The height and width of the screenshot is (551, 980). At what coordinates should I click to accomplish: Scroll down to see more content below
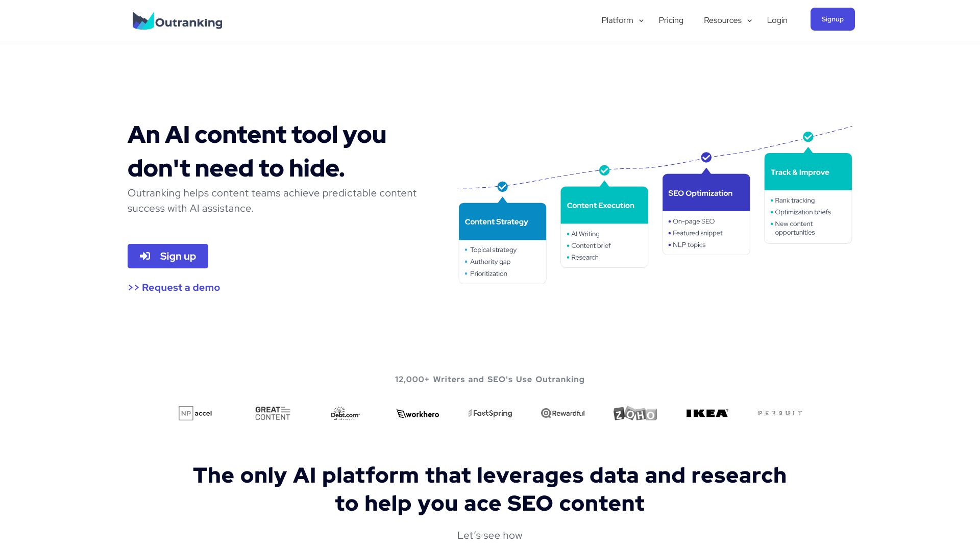(490, 535)
